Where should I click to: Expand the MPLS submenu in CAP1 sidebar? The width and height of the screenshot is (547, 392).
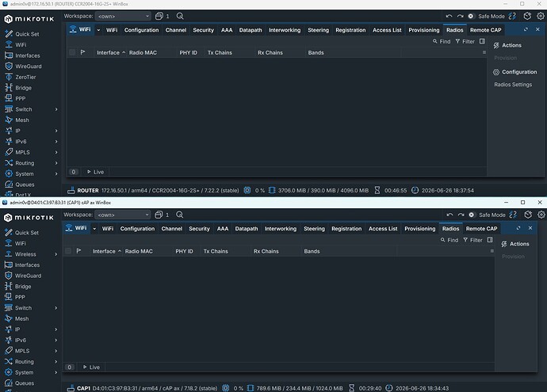[x=55, y=351]
